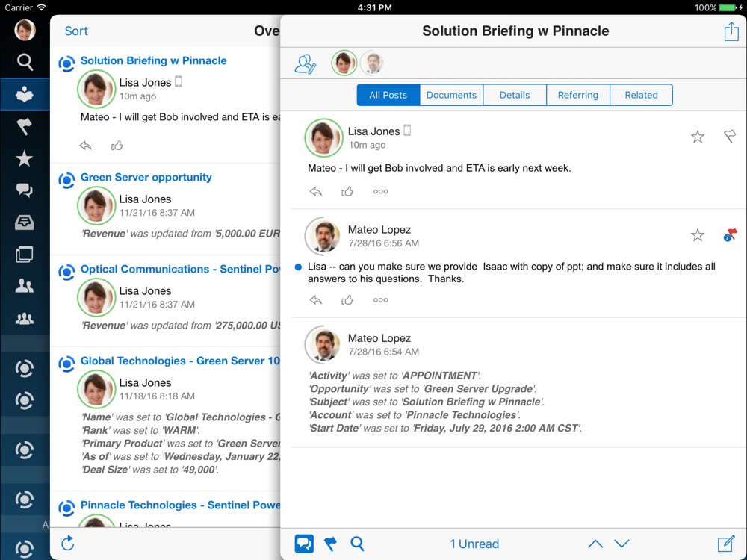Show conversation posts from bottom toolbar

pos(305,544)
